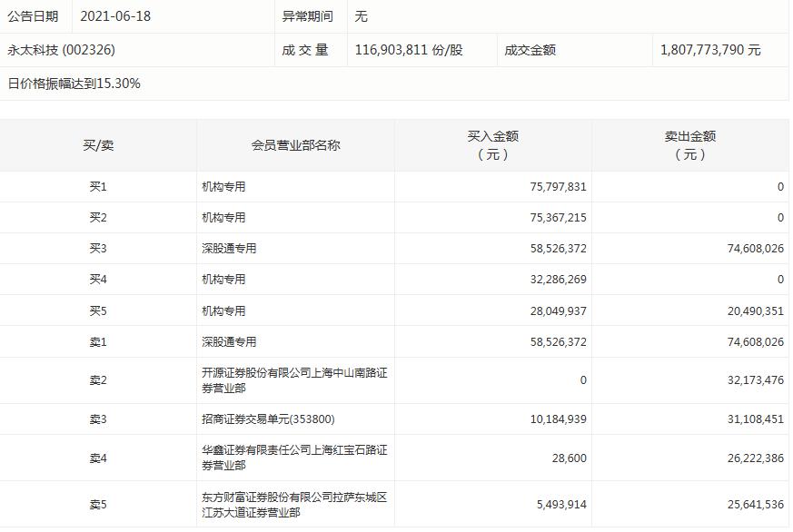
Task: Click the stock name 永太科技 (002326)
Action: pyautogui.click(x=61, y=50)
